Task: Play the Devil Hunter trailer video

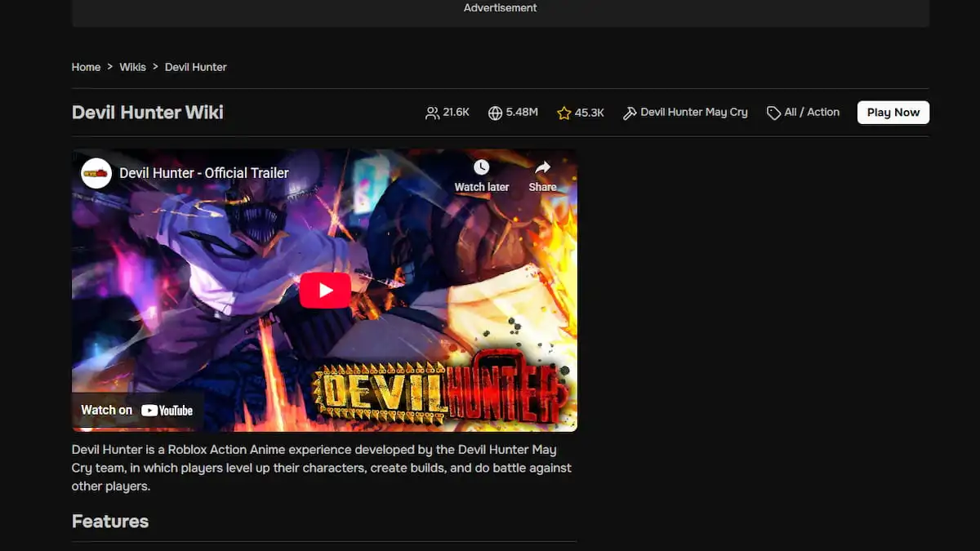Action: (x=325, y=290)
